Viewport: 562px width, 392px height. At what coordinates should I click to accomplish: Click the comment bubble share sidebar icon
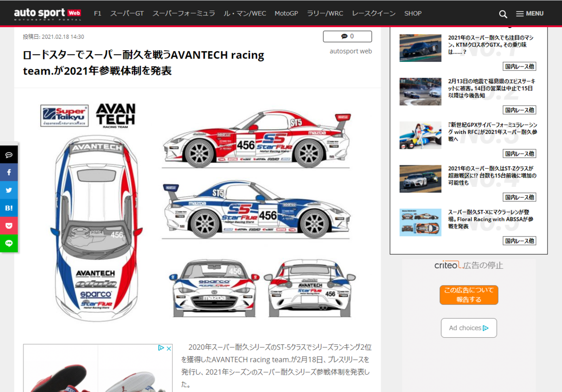(x=9, y=155)
